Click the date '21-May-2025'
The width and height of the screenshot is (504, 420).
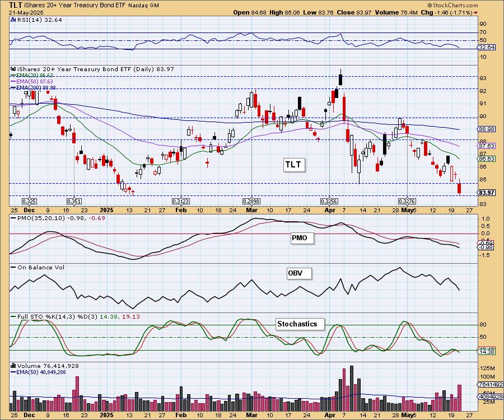click(26, 12)
